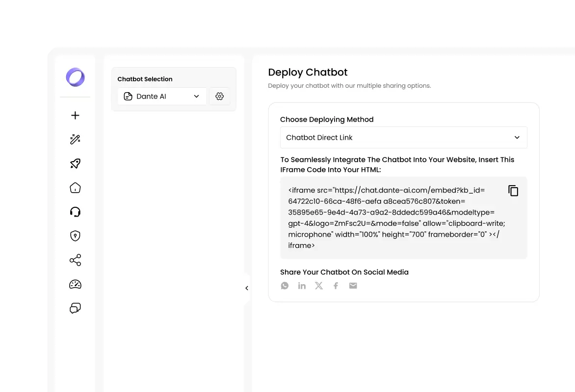Click the 'Deploy your chatbot with our multiple sharing options' text
The height and width of the screenshot is (392, 575).
[349, 86]
